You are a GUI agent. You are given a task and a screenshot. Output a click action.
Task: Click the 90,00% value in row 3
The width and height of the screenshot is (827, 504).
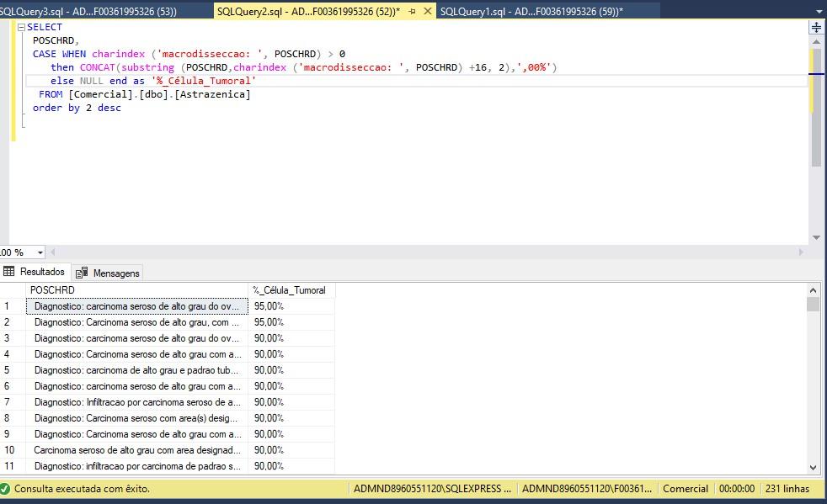click(291, 338)
